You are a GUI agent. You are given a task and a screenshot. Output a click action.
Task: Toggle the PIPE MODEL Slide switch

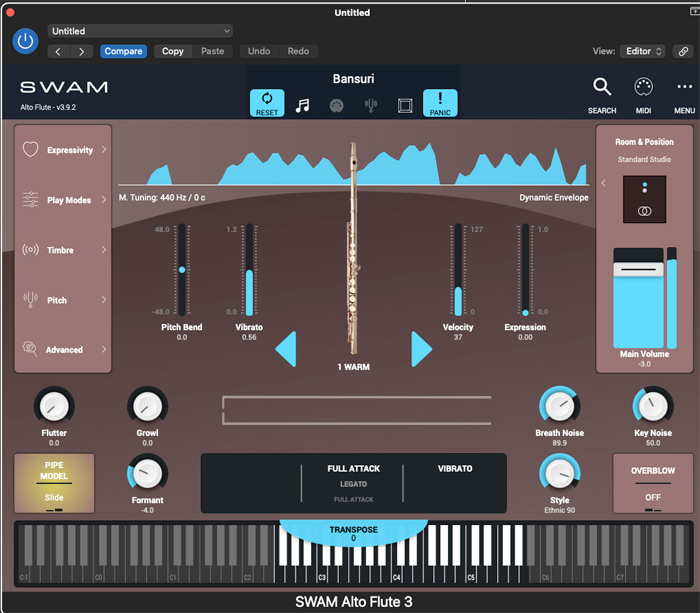tap(54, 484)
